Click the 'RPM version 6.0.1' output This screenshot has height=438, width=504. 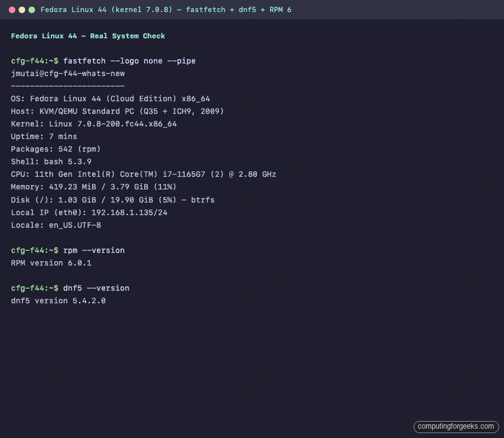pyautogui.click(x=51, y=263)
